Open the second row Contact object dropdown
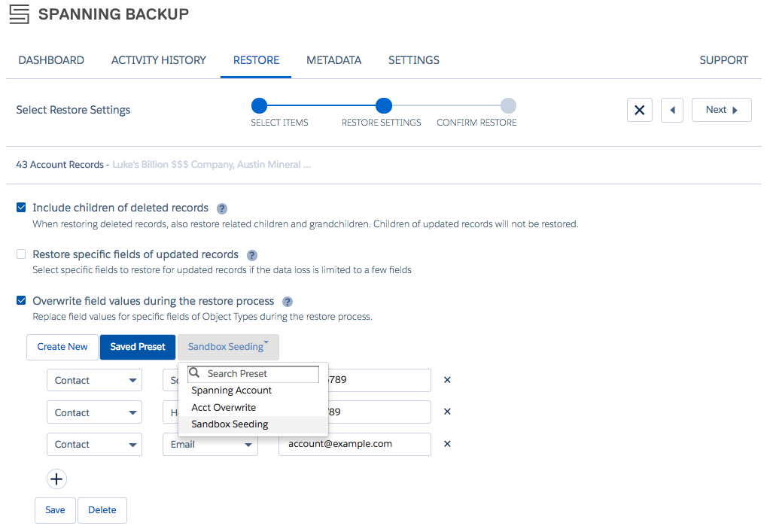This screenshot has height=532, width=767. point(94,412)
